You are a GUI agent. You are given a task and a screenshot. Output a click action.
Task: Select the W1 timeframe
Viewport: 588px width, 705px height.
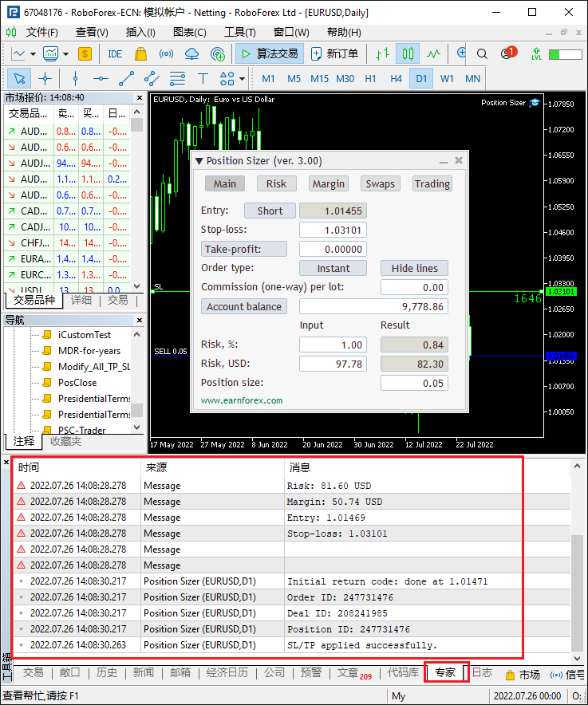[x=447, y=79]
